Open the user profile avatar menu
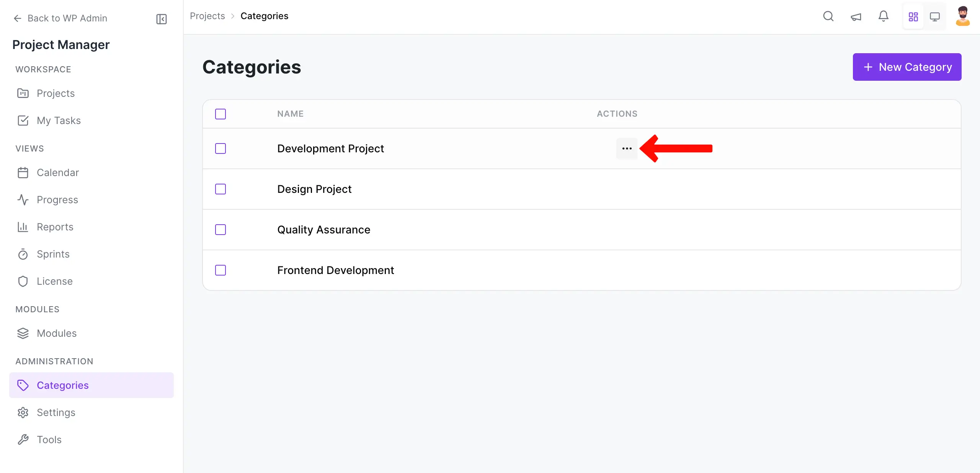Viewport: 980px width, 473px height. point(962,16)
